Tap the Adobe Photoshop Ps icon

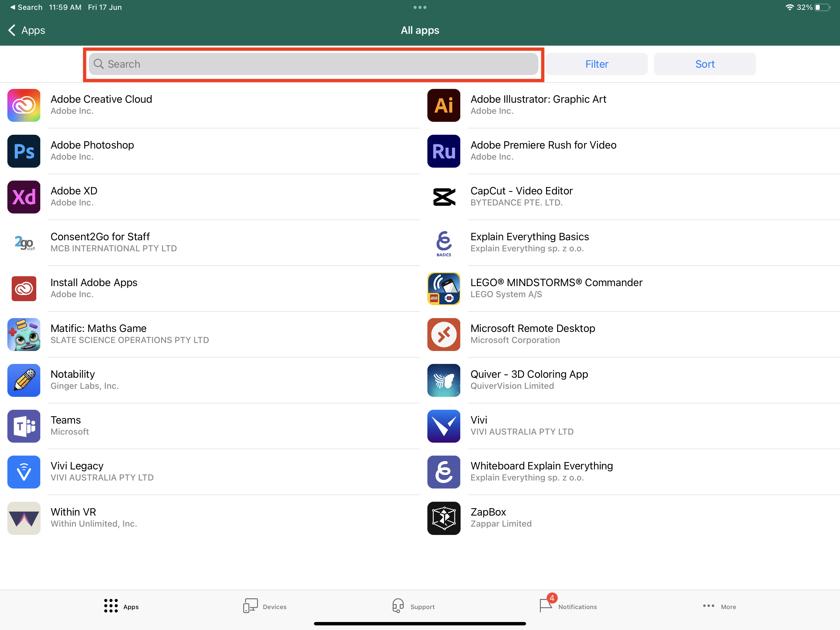pos(24,151)
